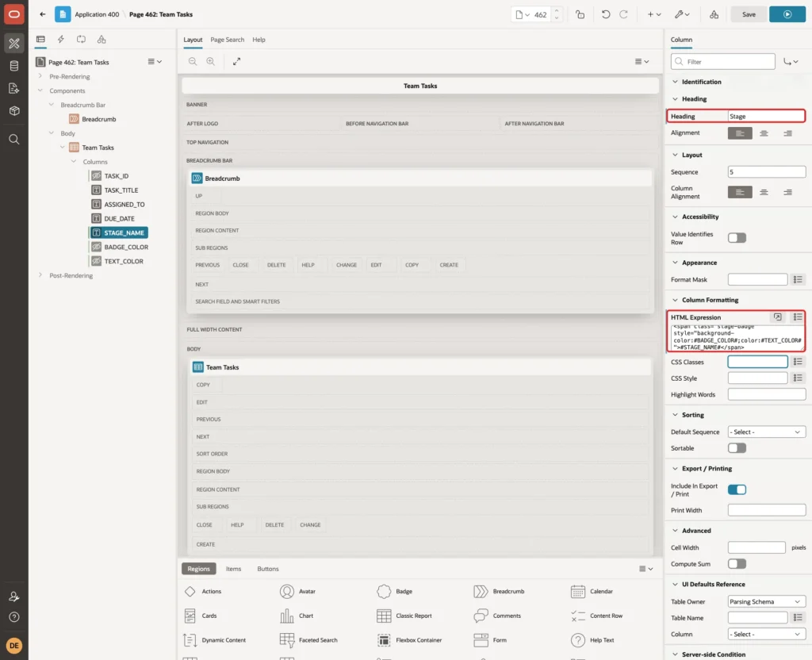Switch to the Processing tab icon in tree pane
The height and width of the screenshot is (660, 812).
[81, 40]
